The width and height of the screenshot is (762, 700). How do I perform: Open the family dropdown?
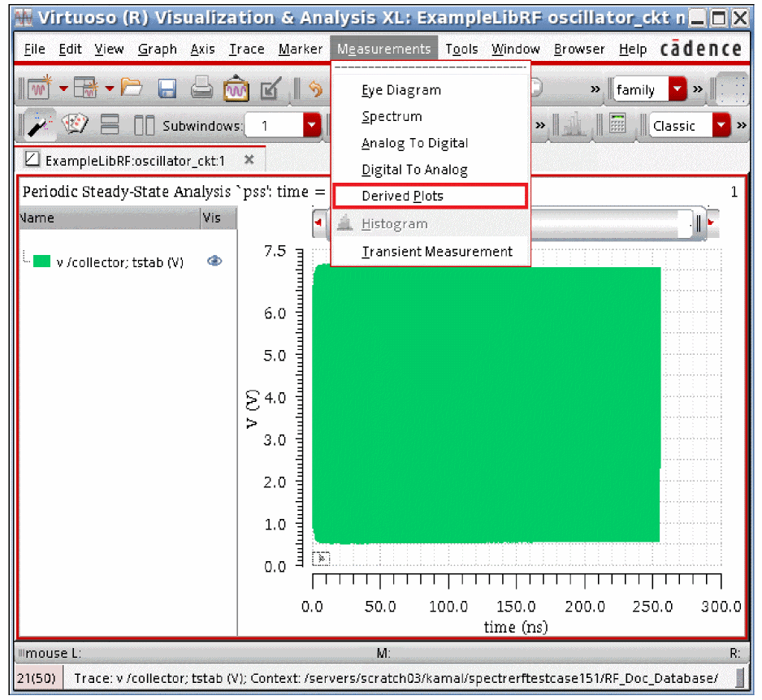[677, 89]
